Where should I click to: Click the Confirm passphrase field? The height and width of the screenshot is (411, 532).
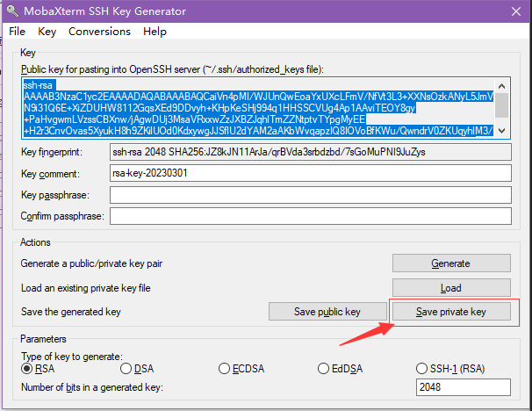click(x=311, y=216)
